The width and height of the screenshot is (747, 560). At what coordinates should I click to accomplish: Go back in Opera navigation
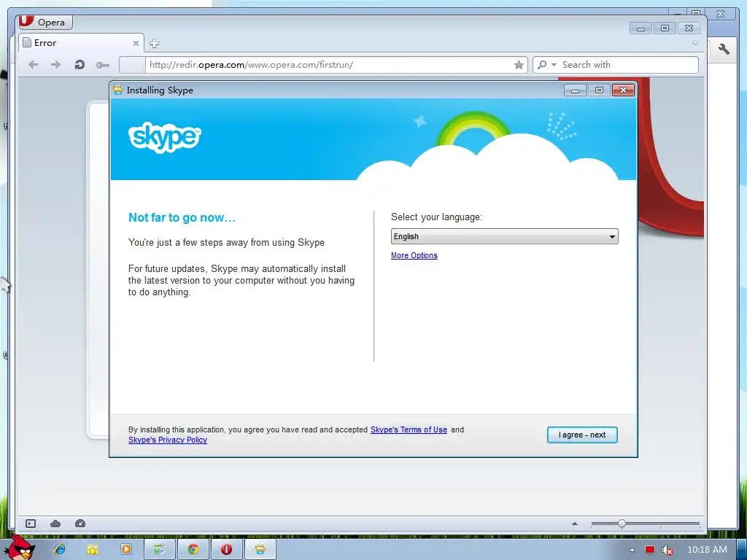point(33,65)
